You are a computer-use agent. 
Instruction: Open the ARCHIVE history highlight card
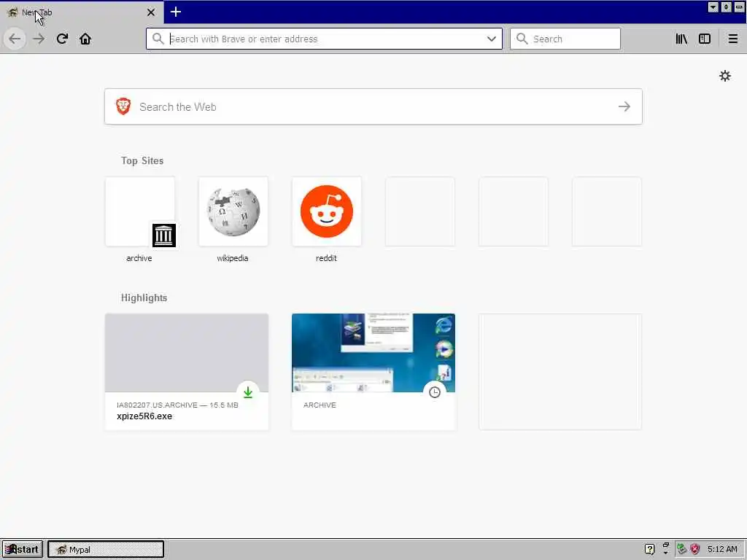(373, 371)
